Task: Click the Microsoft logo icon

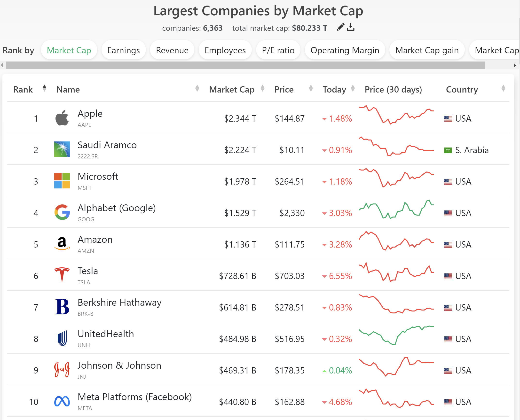Action: click(62, 181)
